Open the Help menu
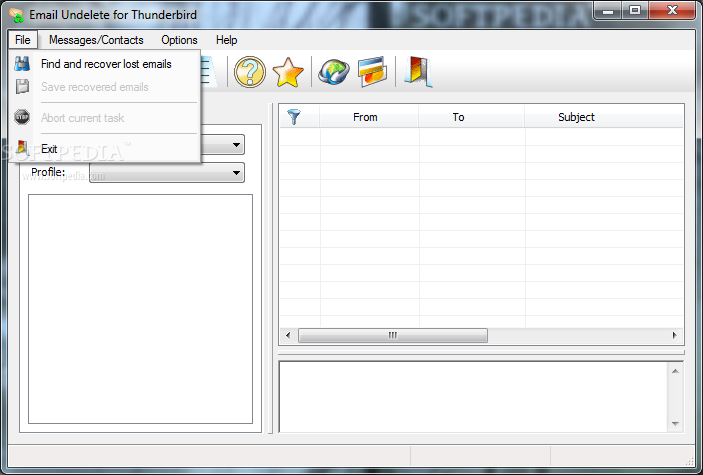The height and width of the screenshot is (475, 703). [x=226, y=40]
